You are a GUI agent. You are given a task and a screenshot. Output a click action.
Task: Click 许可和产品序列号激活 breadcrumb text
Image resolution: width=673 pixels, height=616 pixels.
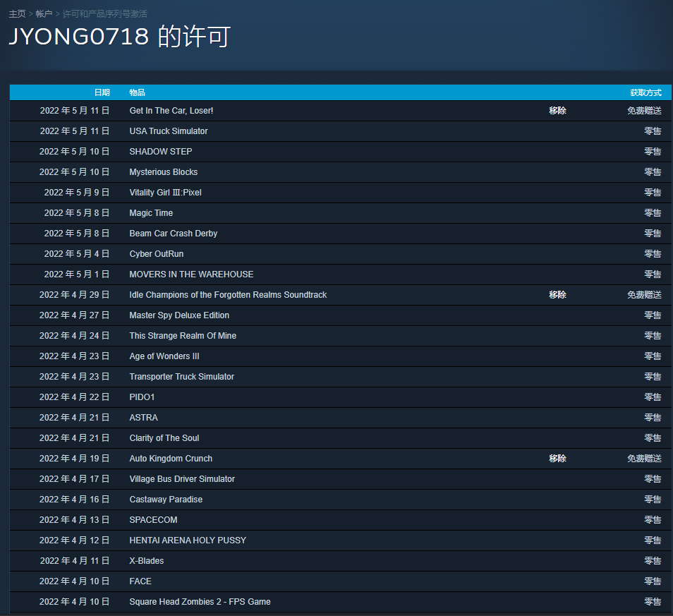[104, 13]
